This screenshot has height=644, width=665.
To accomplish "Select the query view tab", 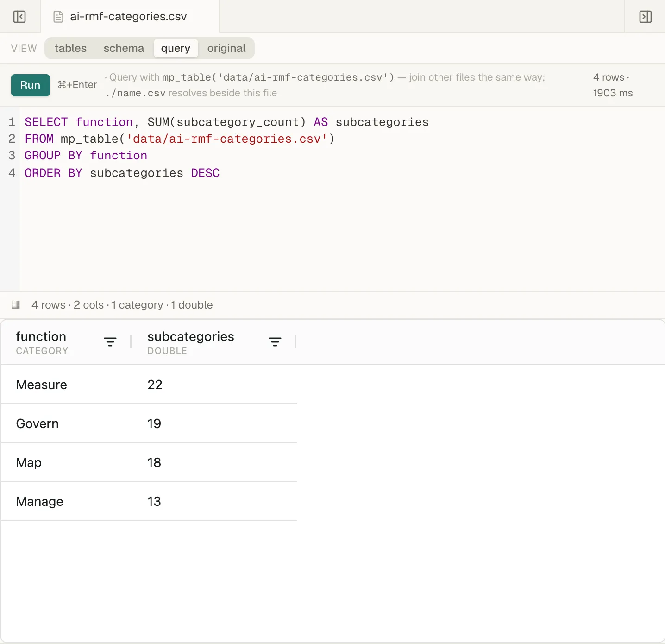I will (x=176, y=48).
